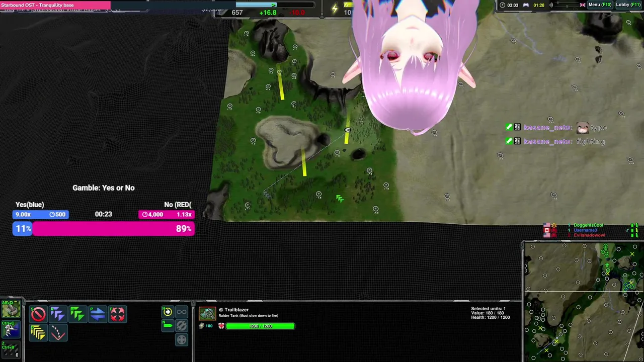
Task: Click the No (RED prediction option
Action: pos(178,205)
